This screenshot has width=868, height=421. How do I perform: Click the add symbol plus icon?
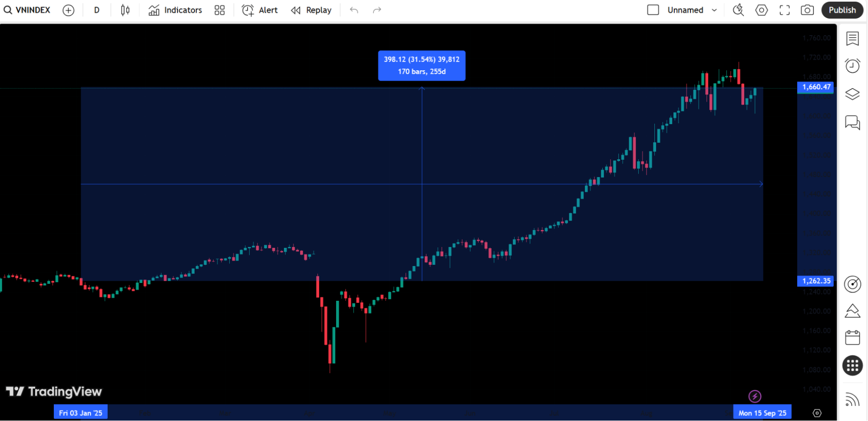(68, 10)
